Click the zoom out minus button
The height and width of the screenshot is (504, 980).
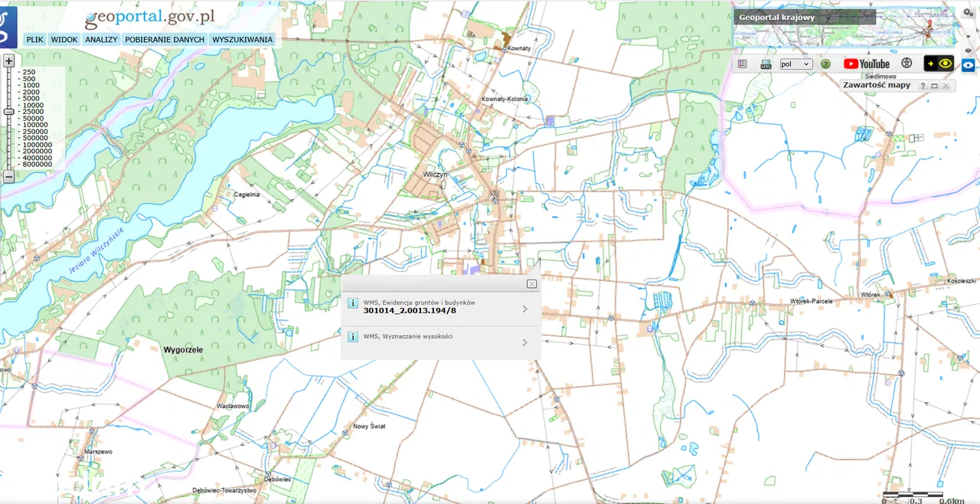9,176
